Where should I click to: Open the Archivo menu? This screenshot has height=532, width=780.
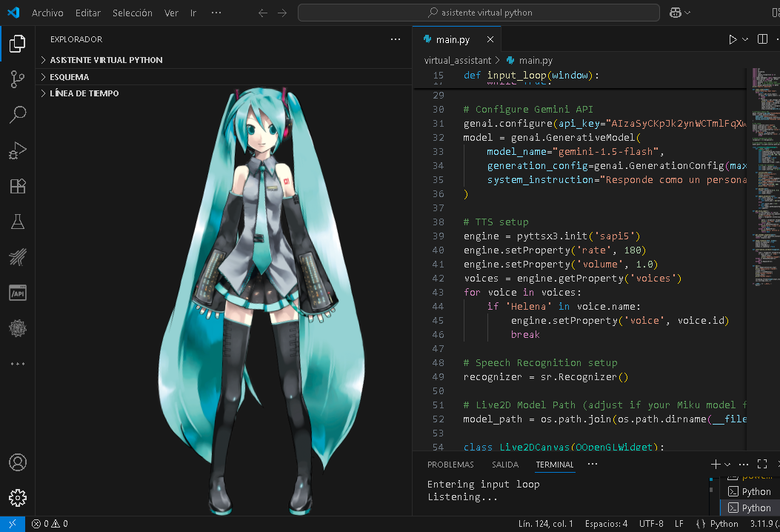pos(47,13)
